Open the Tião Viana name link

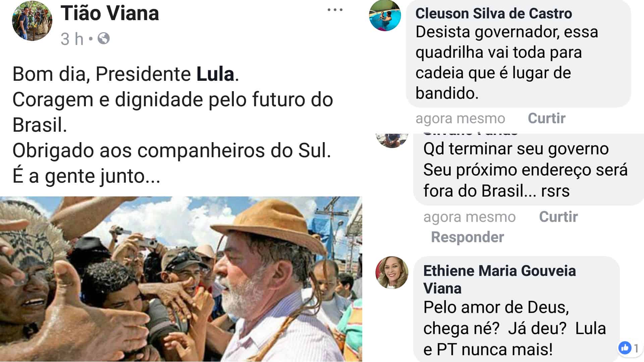(110, 13)
